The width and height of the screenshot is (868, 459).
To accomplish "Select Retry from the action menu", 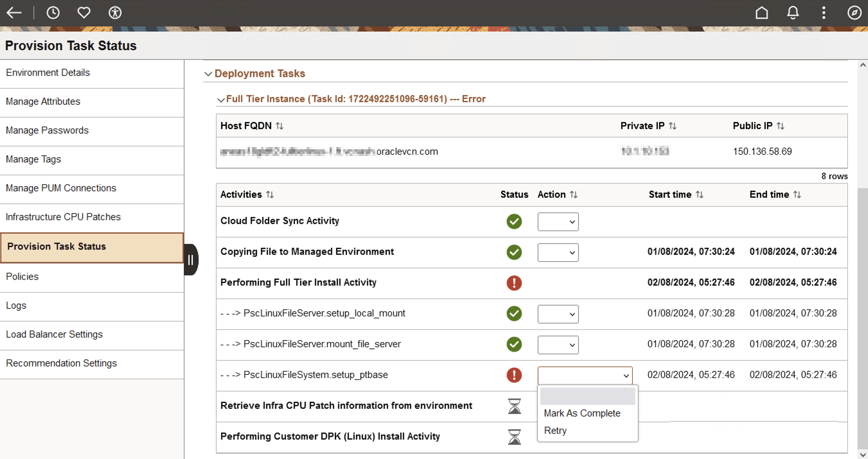I will tap(555, 430).
